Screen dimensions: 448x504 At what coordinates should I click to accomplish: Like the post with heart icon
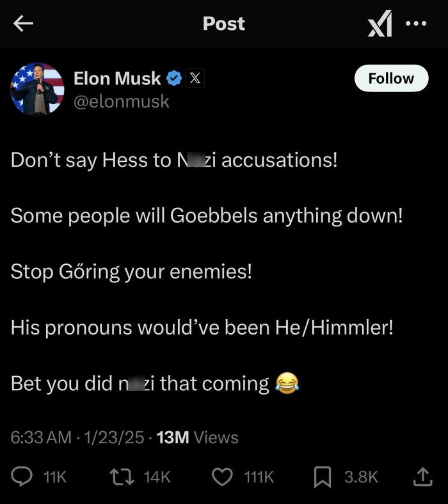pos(221,476)
